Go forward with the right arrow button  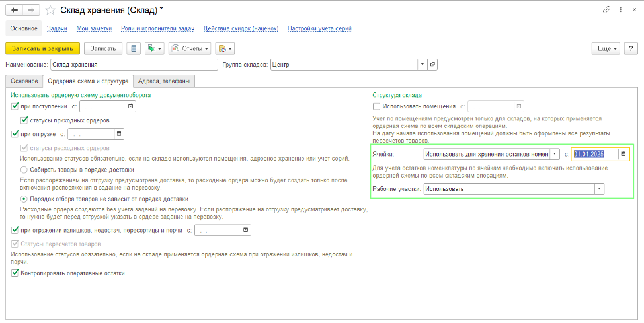[x=31, y=10]
